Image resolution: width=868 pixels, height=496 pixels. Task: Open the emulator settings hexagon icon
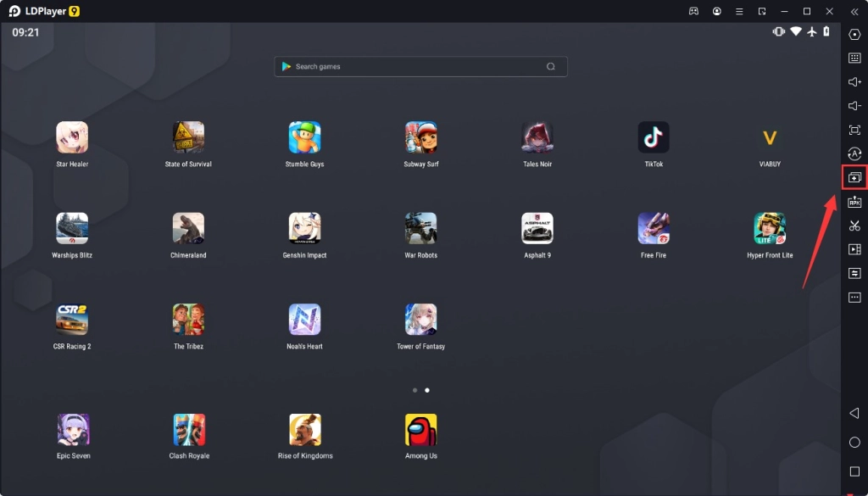(854, 34)
